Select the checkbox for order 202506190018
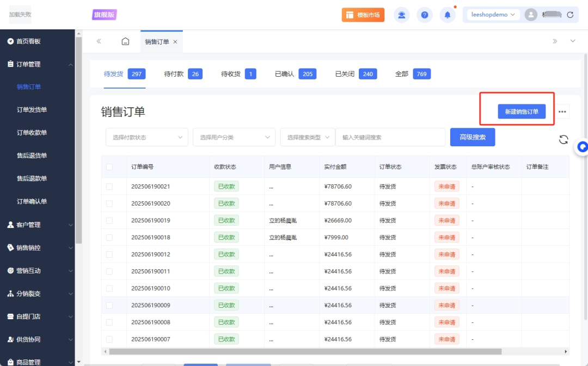The width and height of the screenshot is (588, 366). click(x=109, y=238)
